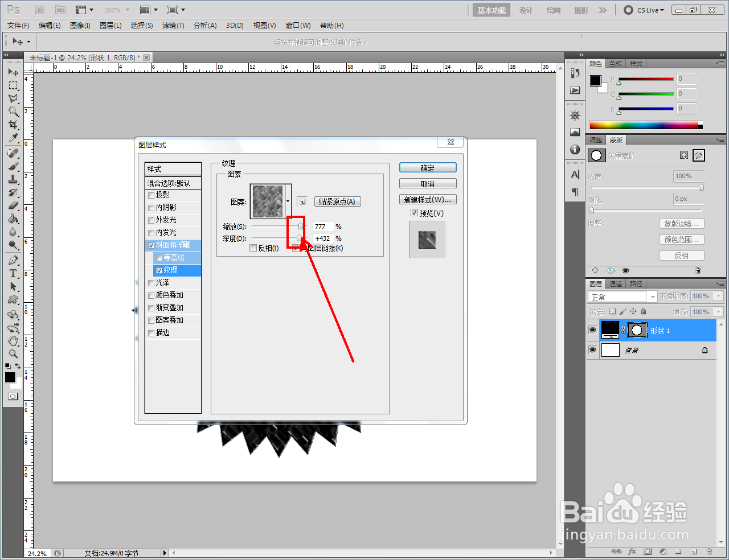729x560 pixels.
Task: Click the 确定 OK button
Action: (428, 168)
